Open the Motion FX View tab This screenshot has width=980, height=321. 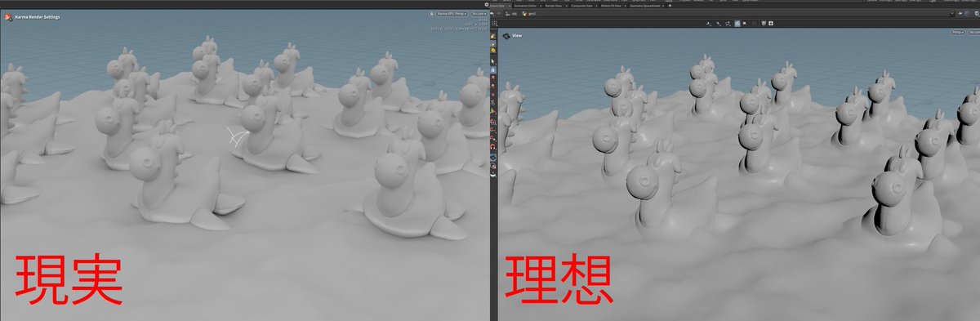(611, 6)
